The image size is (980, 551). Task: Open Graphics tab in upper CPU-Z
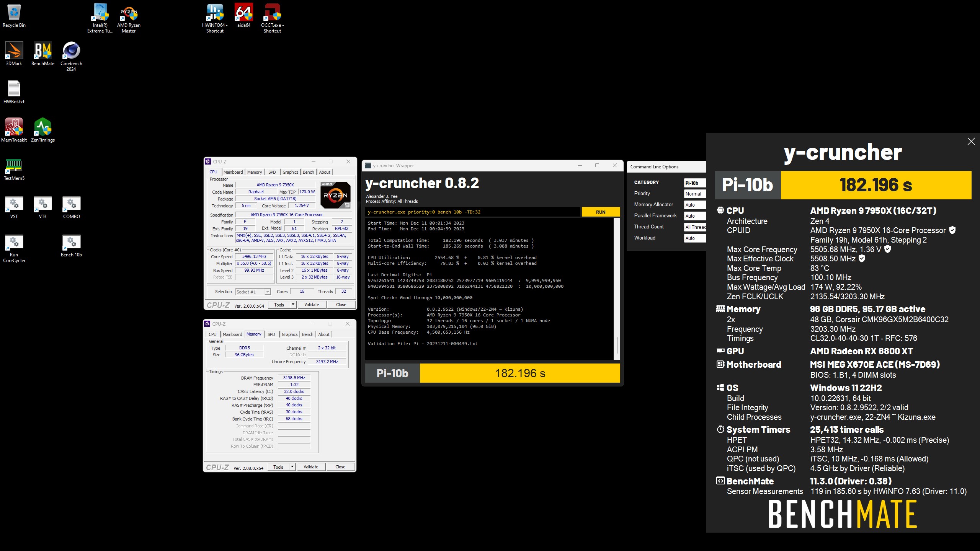(291, 172)
